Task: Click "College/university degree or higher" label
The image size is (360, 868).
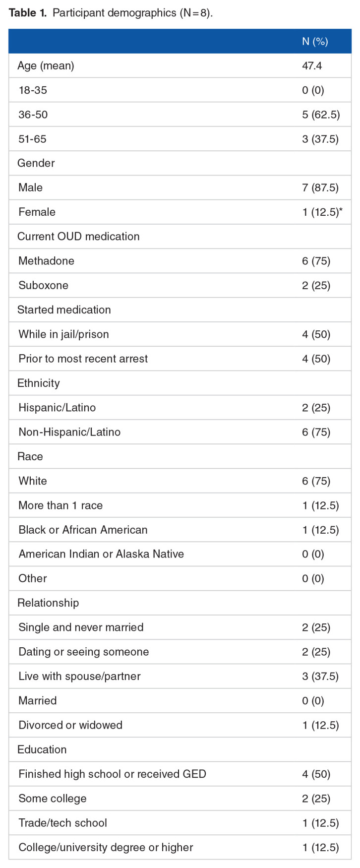Action: click(x=106, y=847)
